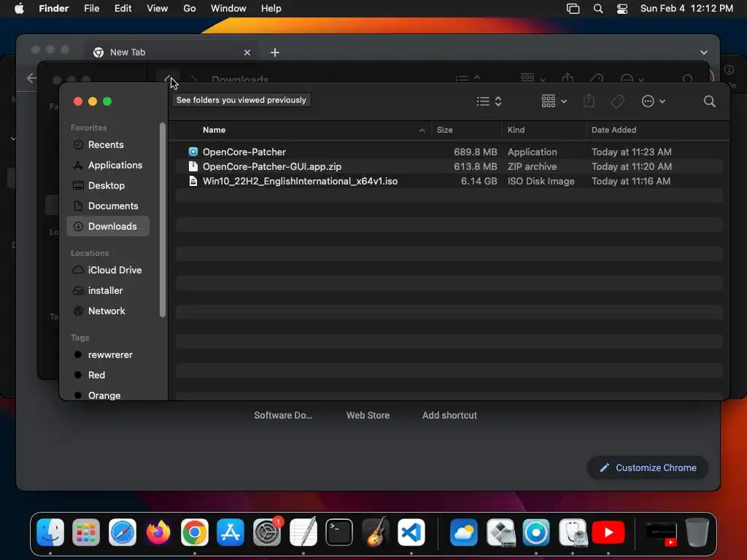Toggle sort direction arrow in Name column
The height and width of the screenshot is (560, 747).
pos(422,131)
